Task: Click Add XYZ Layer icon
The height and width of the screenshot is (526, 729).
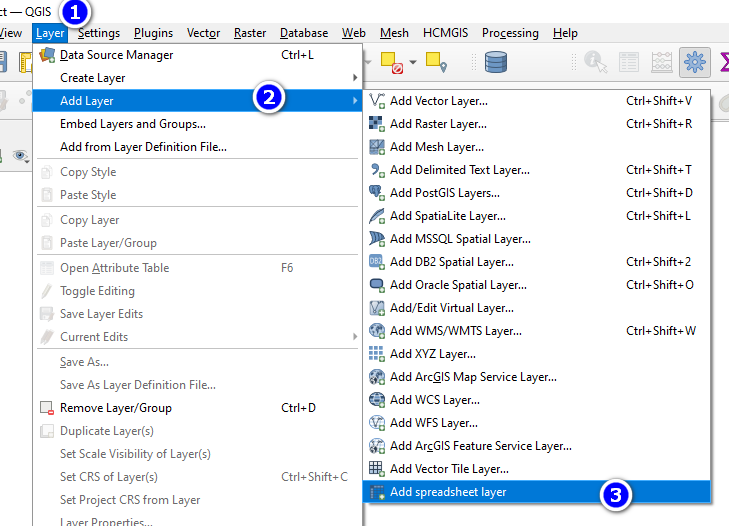Action: coord(377,354)
